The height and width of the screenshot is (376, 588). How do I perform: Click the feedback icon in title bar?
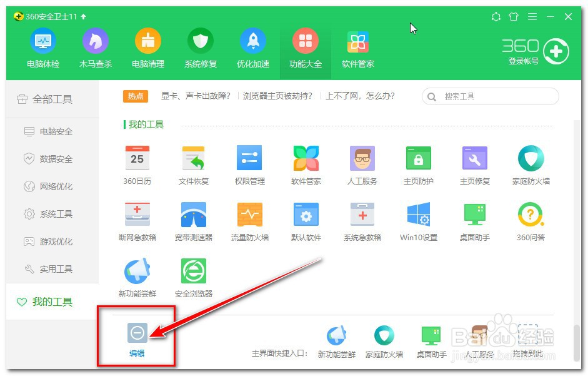(x=496, y=16)
